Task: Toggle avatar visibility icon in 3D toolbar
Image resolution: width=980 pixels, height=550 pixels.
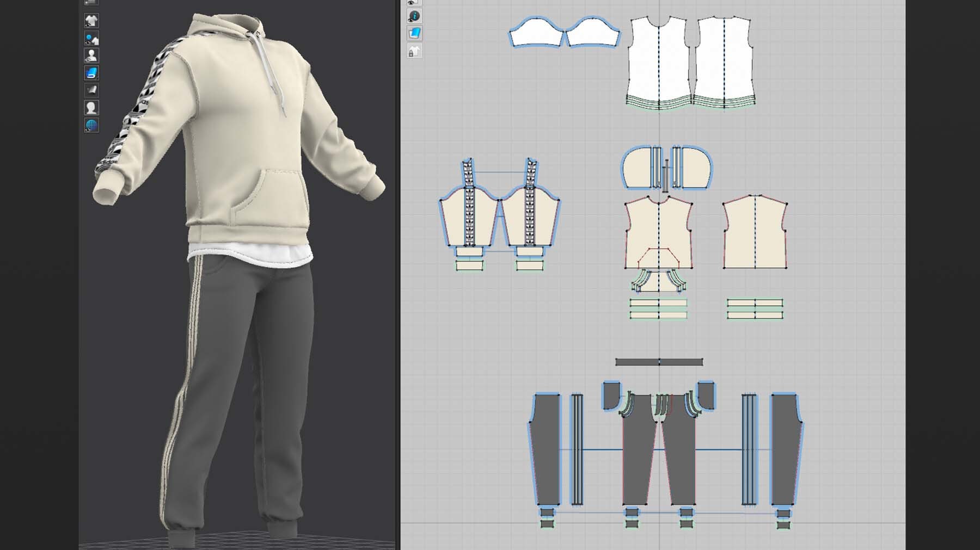Action: click(91, 55)
